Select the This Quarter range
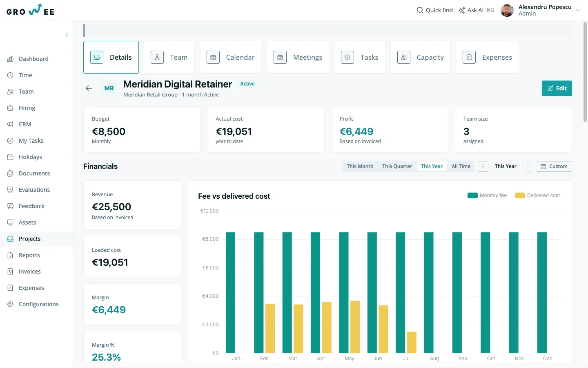This screenshot has width=588, height=368. click(397, 166)
